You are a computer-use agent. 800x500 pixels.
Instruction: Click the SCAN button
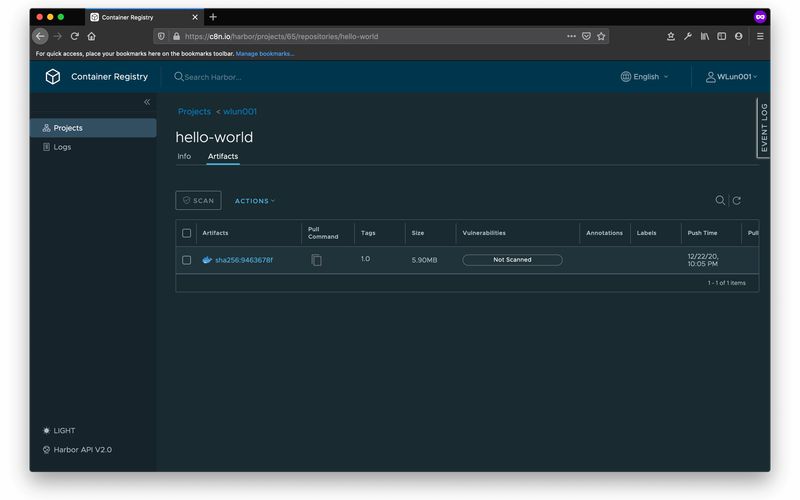pyautogui.click(x=198, y=201)
